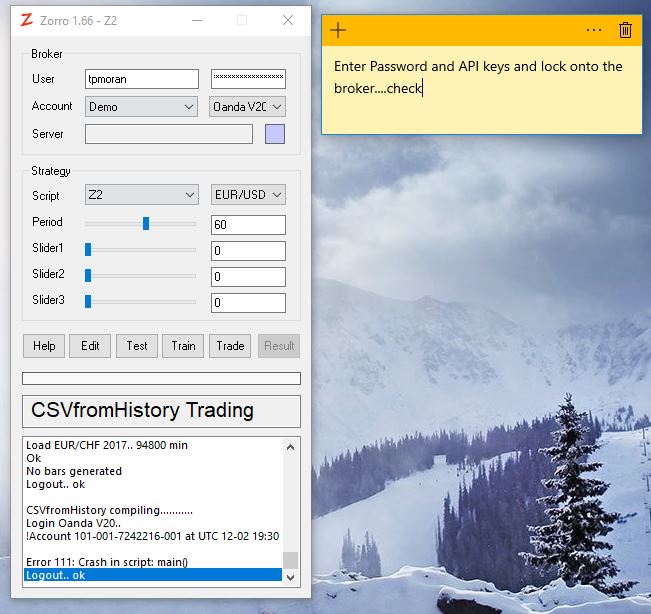
Task: Click the lavender status color square
Action: pos(275,134)
